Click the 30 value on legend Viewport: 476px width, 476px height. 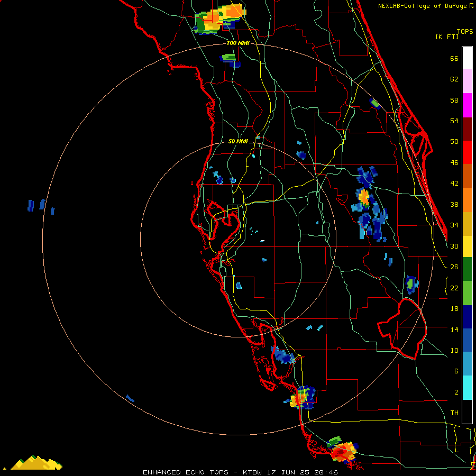tap(454, 246)
